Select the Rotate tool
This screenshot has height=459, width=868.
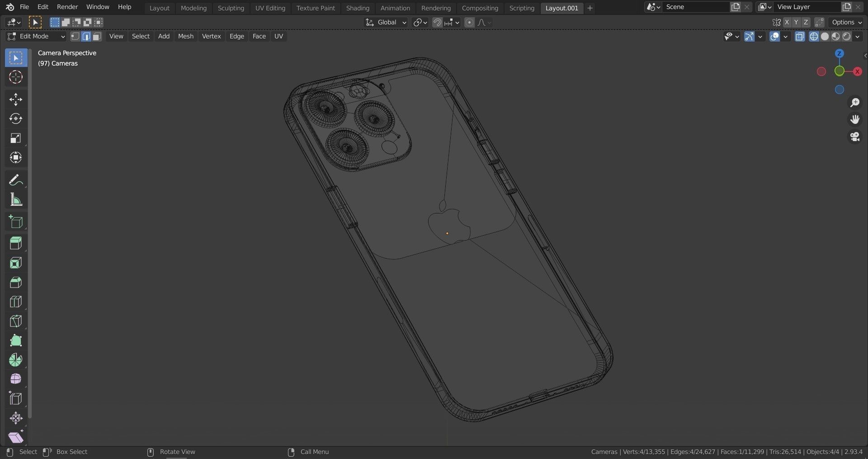point(16,119)
